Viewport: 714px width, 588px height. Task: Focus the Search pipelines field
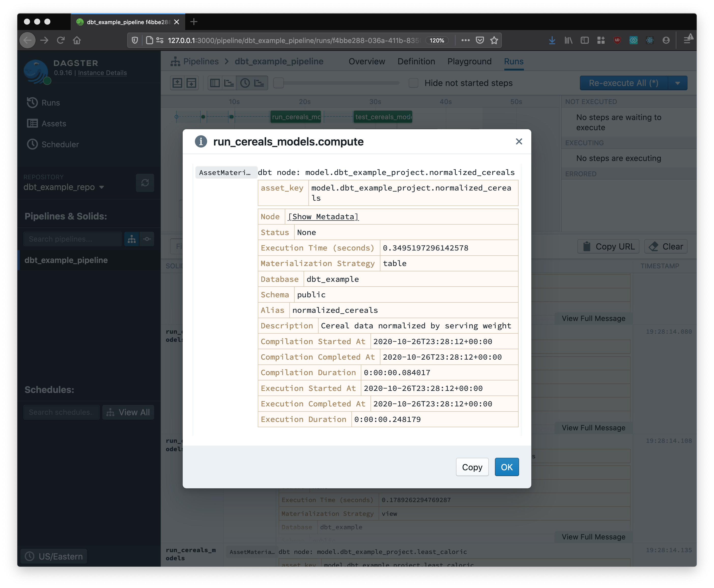(x=73, y=239)
